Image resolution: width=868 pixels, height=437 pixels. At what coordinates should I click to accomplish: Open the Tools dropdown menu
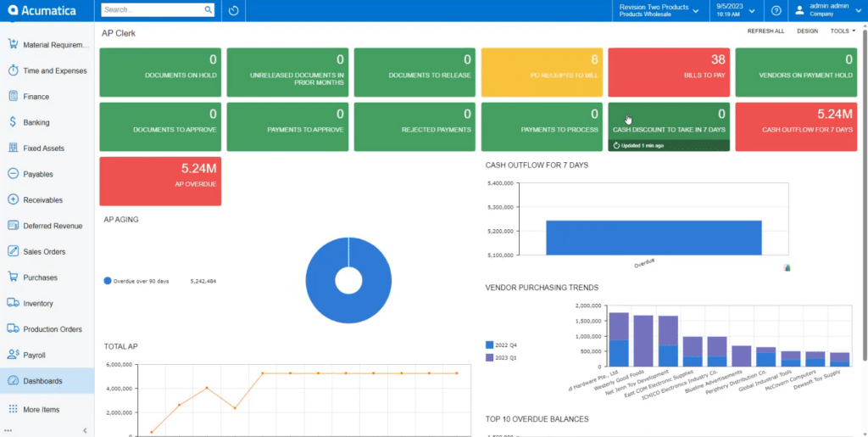[843, 31]
